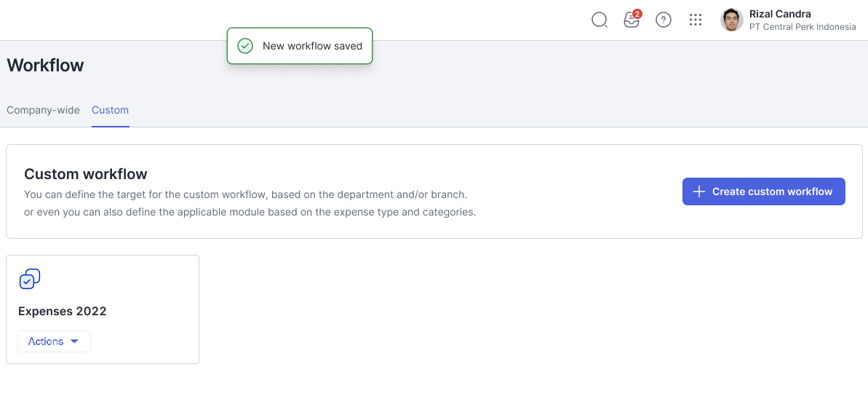The width and height of the screenshot is (868, 407).
Task: Click Rizal Candra's profile avatar
Action: (731, 20)
